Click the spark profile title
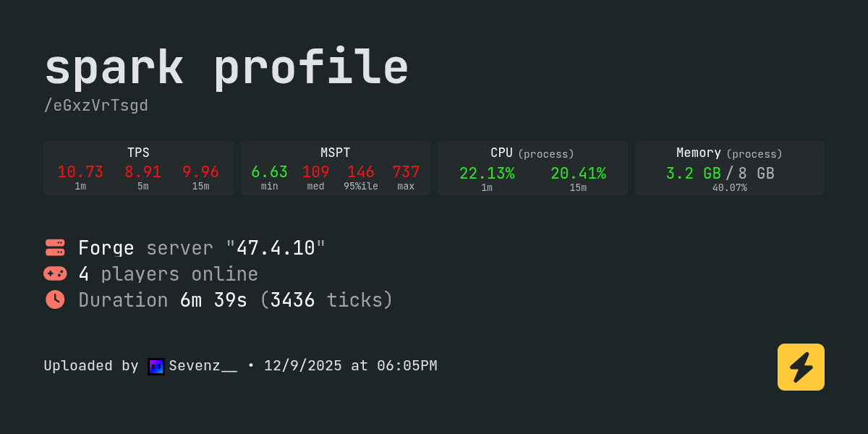Viewport: 868px width, 434px height. point(226,68)
